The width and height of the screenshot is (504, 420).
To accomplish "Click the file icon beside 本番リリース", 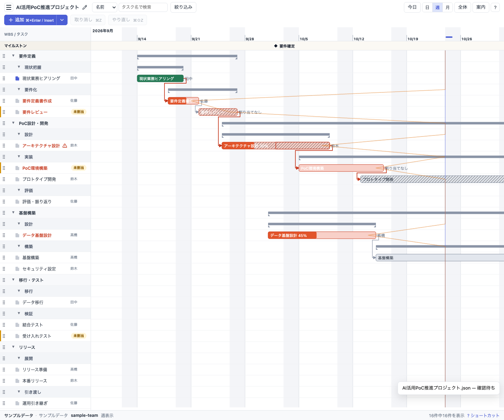I will coord(17,381).
